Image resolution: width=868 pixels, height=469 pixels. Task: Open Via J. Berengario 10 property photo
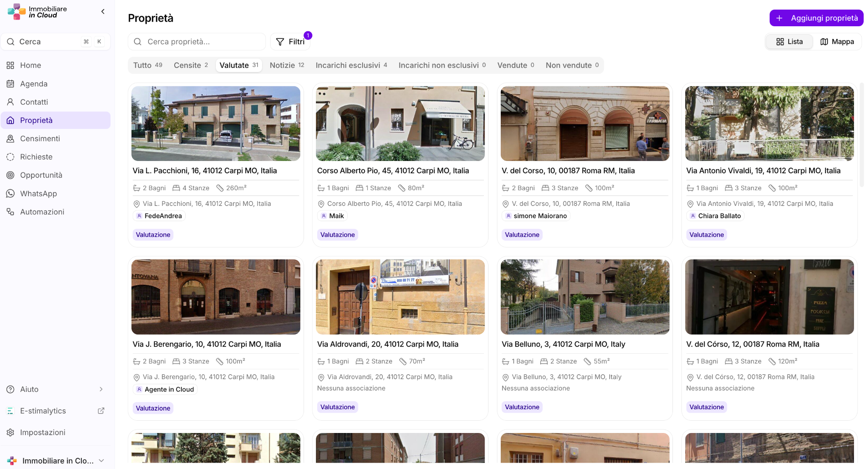coord(216,297)
